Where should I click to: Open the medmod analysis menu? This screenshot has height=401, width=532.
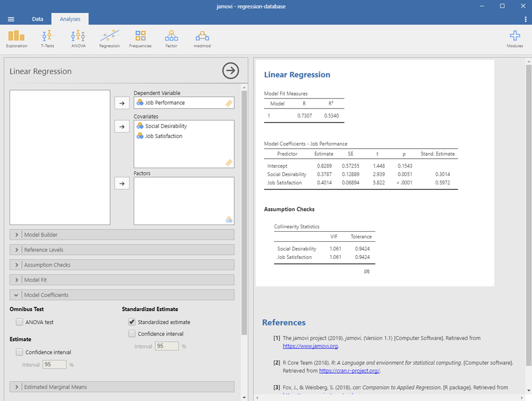201,38
